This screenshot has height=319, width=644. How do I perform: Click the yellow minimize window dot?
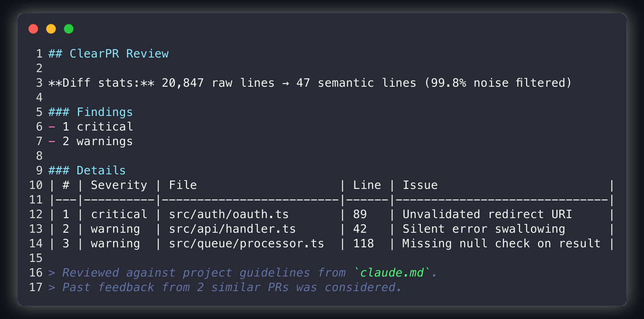click(x=51, y=29)
